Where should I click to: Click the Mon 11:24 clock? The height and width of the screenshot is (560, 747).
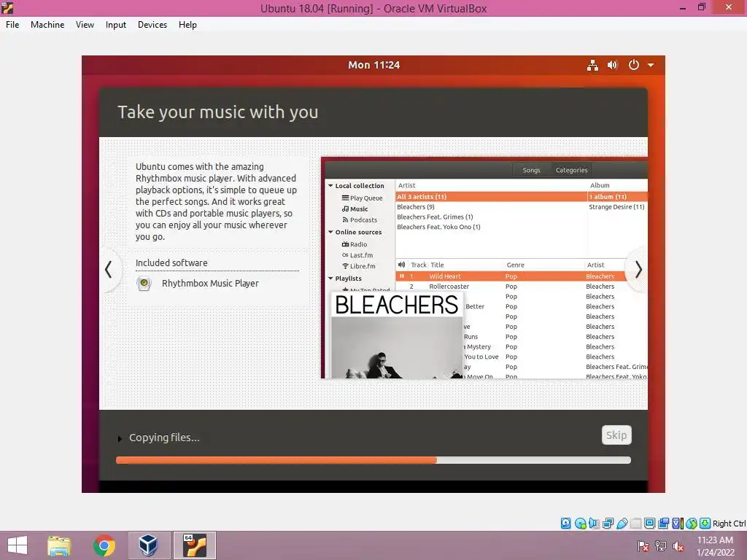(x=373, y=65)
